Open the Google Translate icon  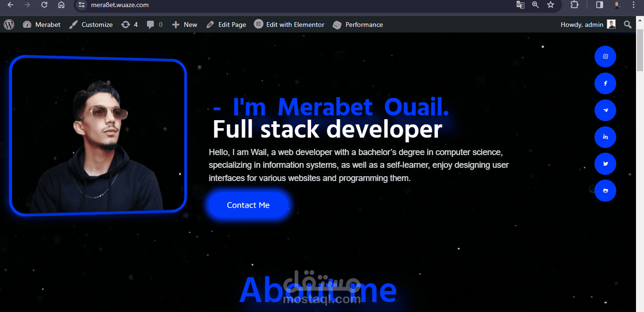click(x=520, y=5)
